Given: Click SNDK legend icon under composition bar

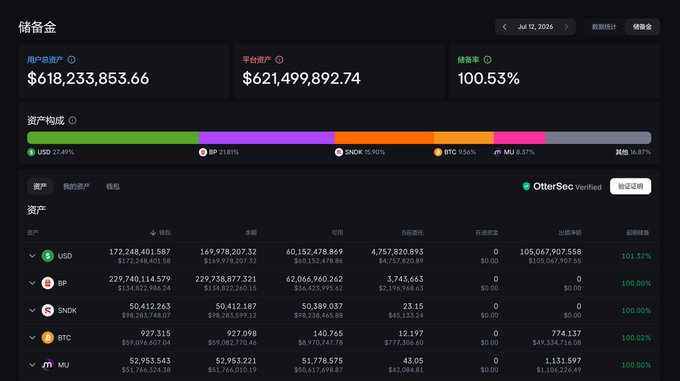Looking at the screenshot, I should pyautogui.click(x=339, y=152).
